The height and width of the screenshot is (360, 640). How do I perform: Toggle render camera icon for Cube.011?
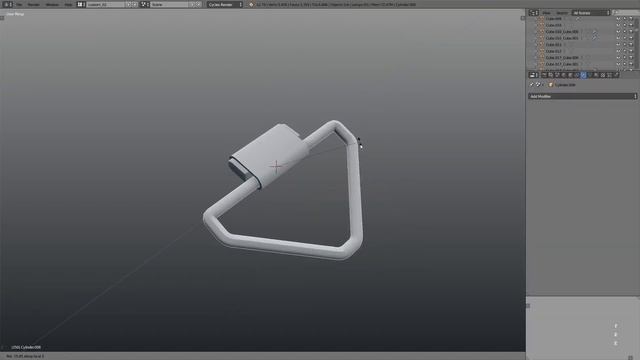click(631, 44)
